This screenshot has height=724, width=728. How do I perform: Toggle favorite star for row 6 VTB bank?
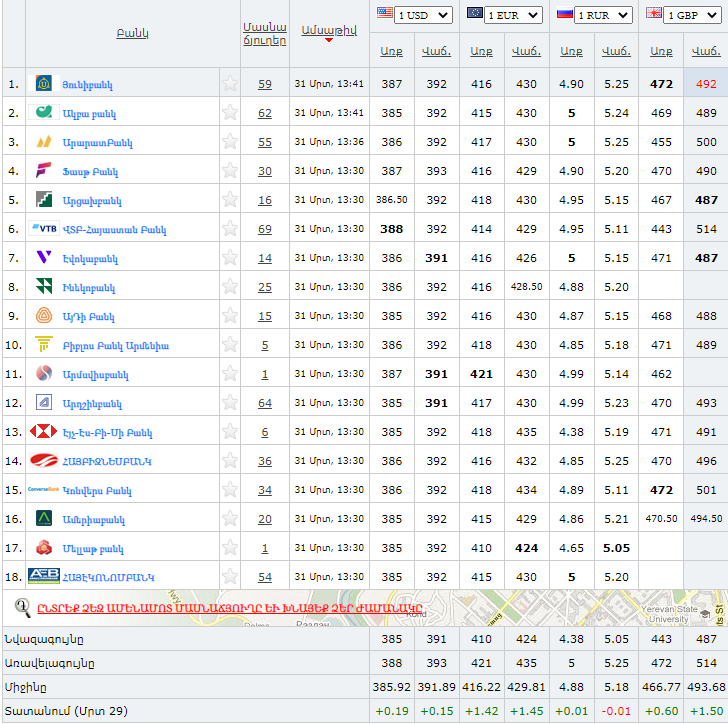[x=229, y=228]
